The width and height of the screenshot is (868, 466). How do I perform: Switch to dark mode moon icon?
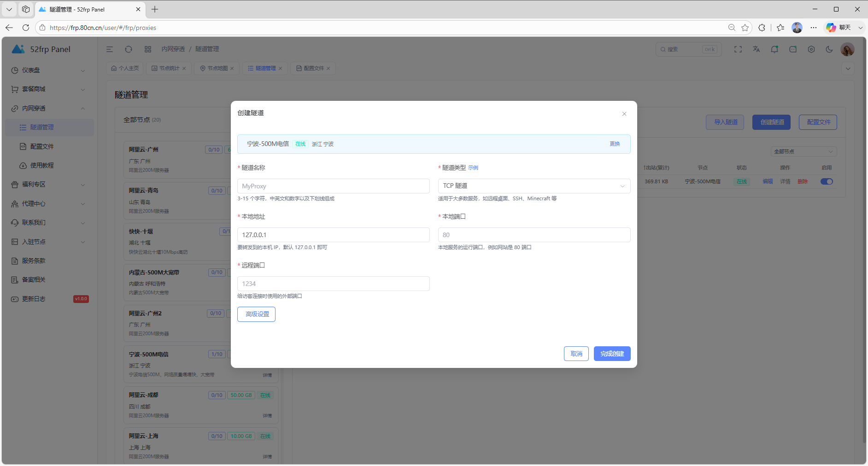click(829, 49)
